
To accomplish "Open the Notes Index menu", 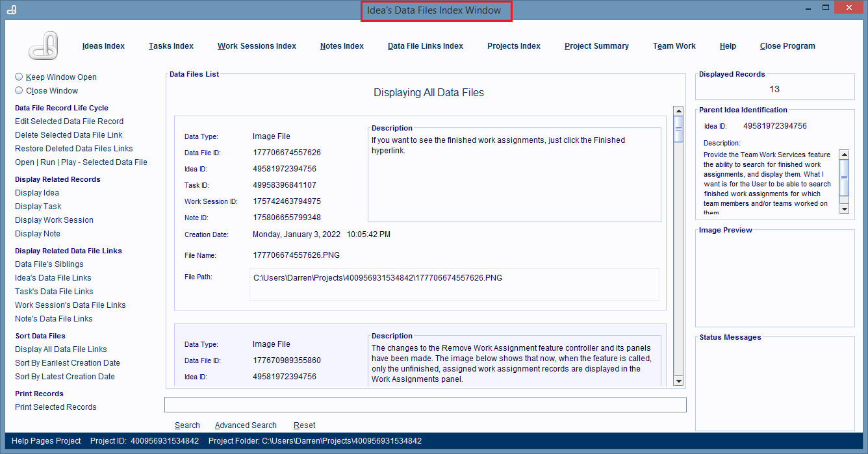I will point(342,46).
